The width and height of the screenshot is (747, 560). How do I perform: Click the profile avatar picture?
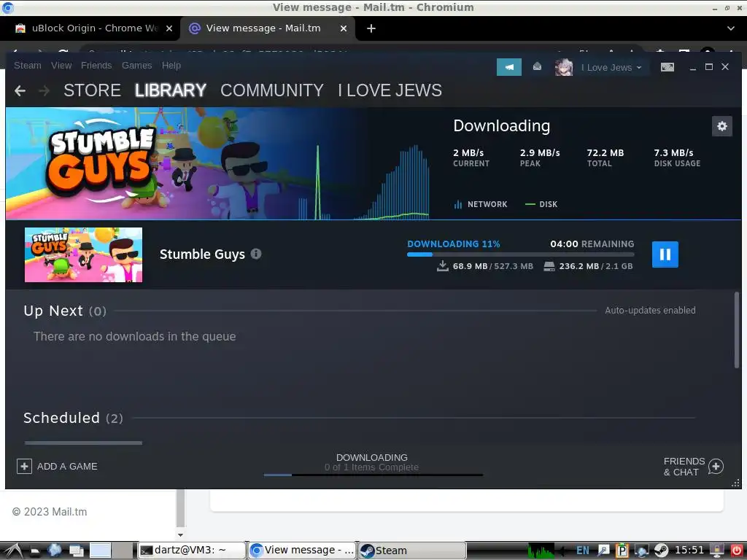564,67
